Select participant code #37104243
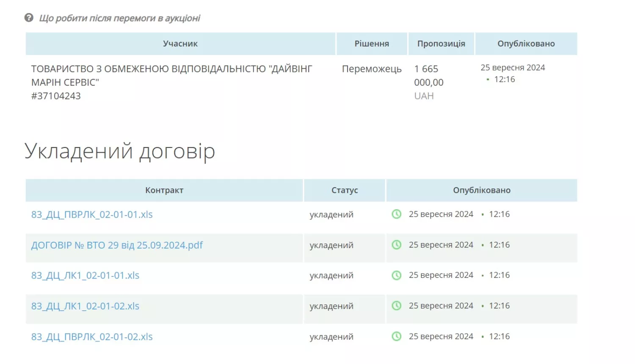 pos(56,96)
